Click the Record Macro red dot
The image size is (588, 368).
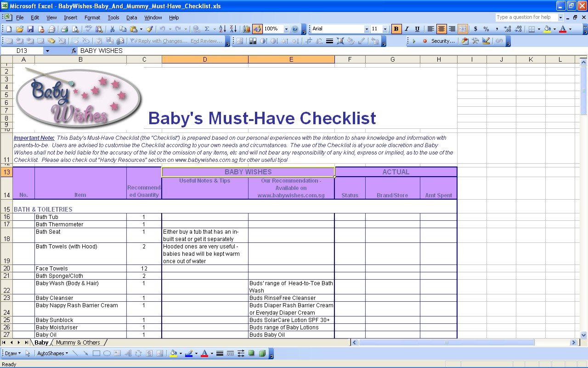click(x=424, y=41)
